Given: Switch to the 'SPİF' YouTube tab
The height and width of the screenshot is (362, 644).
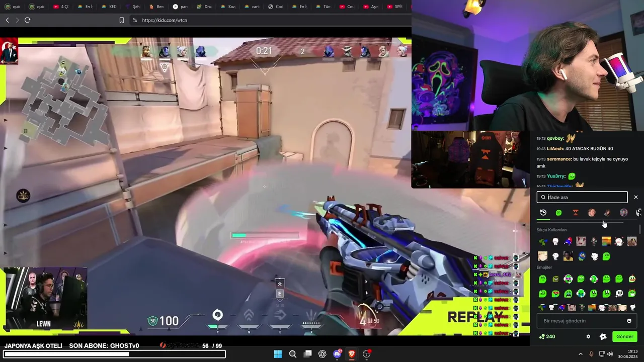Looking at the screenshot, I should (x=395, y=7).
